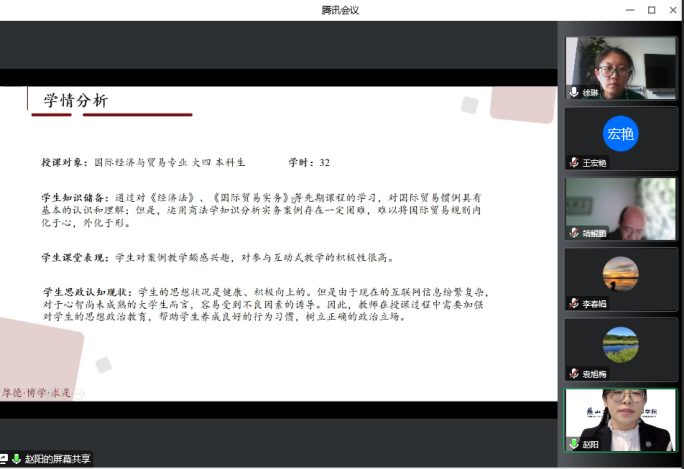
Task: Minimize the Tencent Meeting window
Action: [628, 9]
